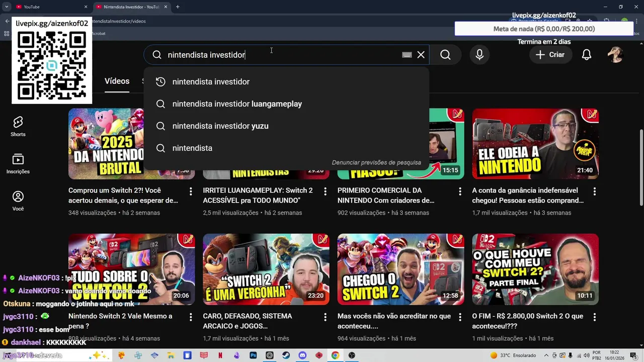Open "CHEGOU O SWITCH 2" thumbnail
Viewport: 644px width, 362px height.
[400, 269]
